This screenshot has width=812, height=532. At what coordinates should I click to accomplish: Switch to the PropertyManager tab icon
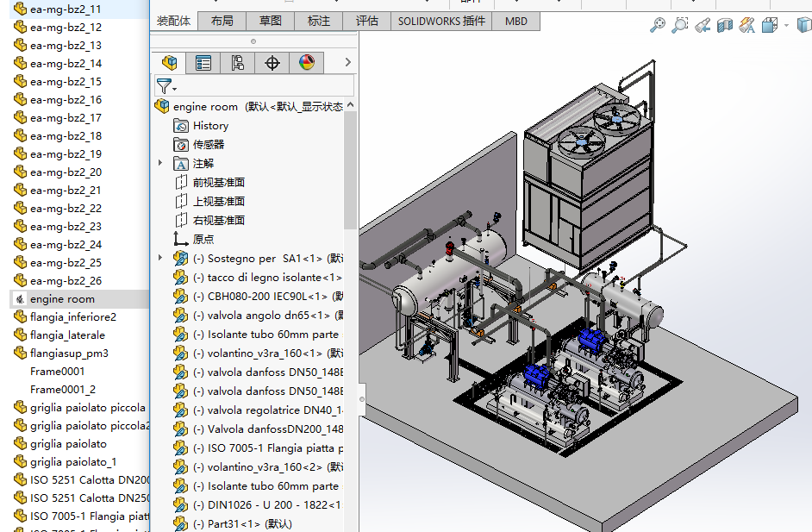[x=203, y=62]
